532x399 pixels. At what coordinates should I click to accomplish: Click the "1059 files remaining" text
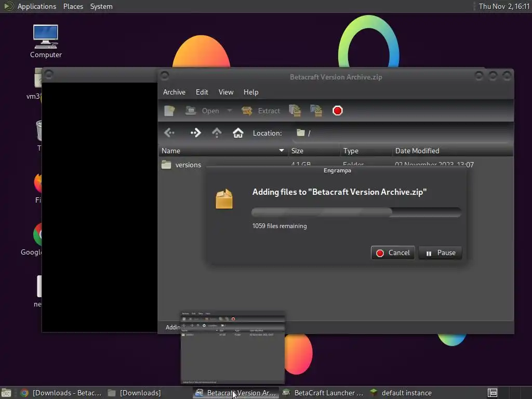280,226
